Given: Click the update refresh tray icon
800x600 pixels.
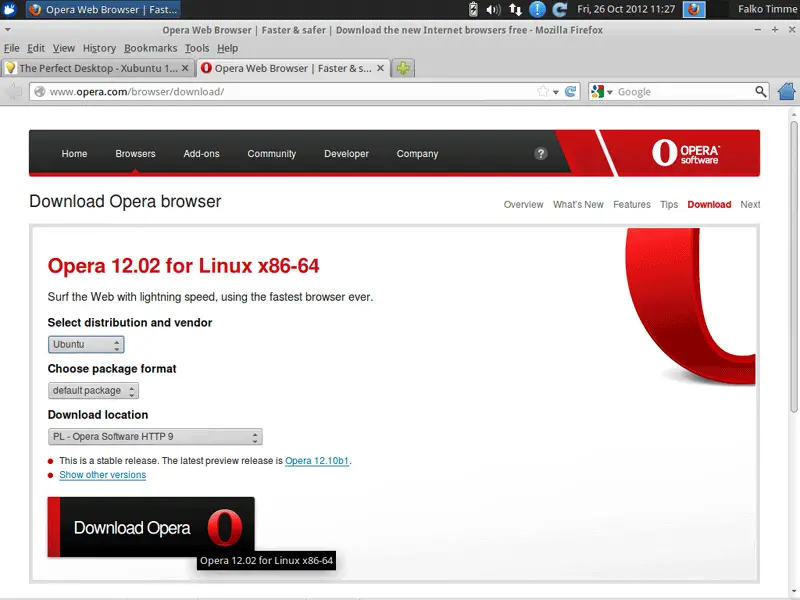Looking at the screenshot, I should 560,9.
